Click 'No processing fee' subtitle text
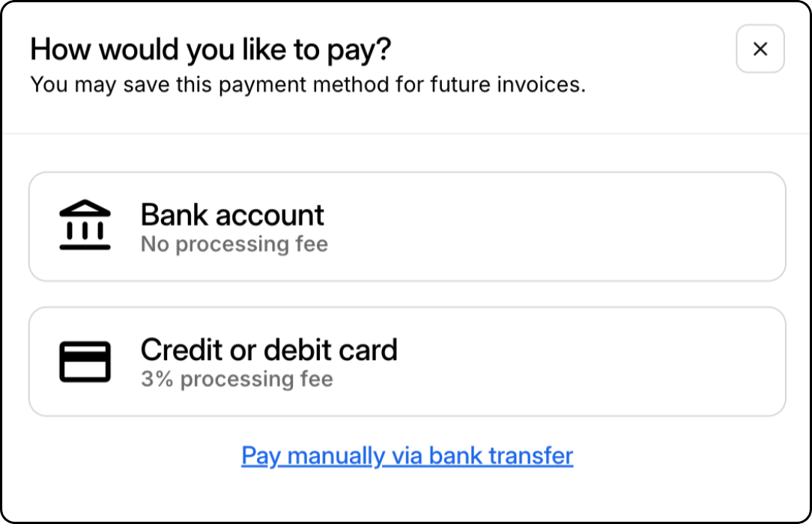Screen dimensions: 812x524 [234, 244]
